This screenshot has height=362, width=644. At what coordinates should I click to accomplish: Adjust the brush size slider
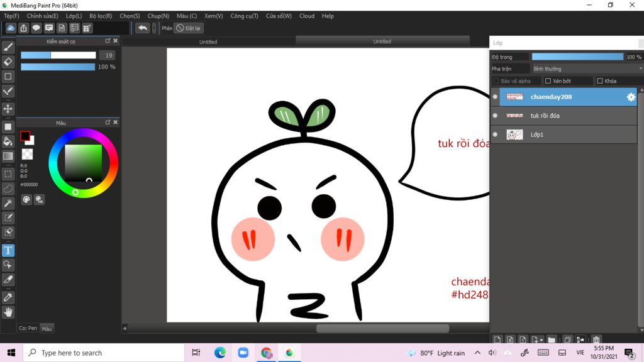click(58, 55)
